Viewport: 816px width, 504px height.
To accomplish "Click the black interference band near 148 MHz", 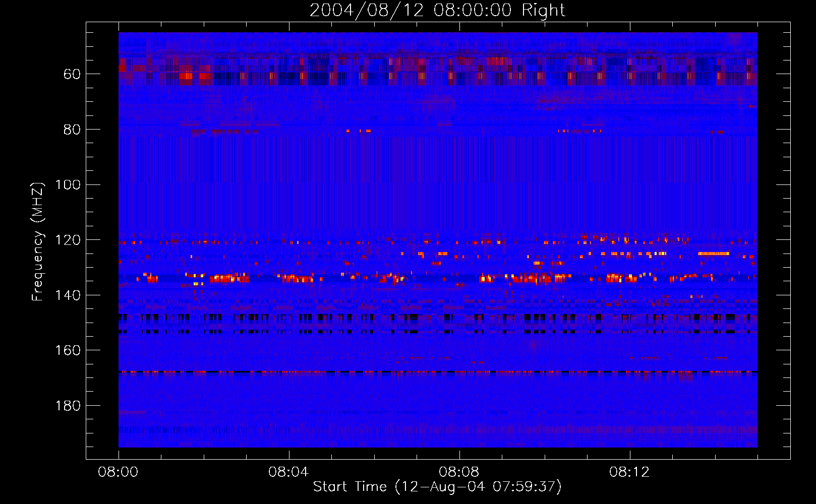I will tap(438, 318).
